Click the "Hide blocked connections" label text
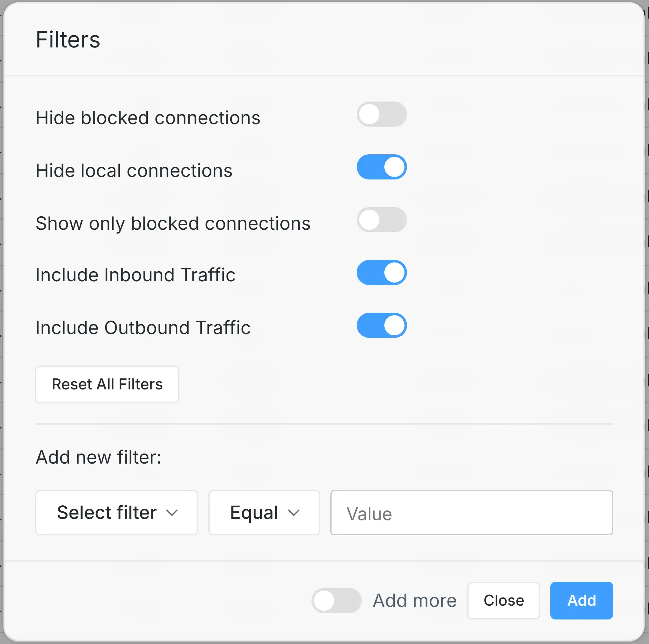 click(148, 118)
